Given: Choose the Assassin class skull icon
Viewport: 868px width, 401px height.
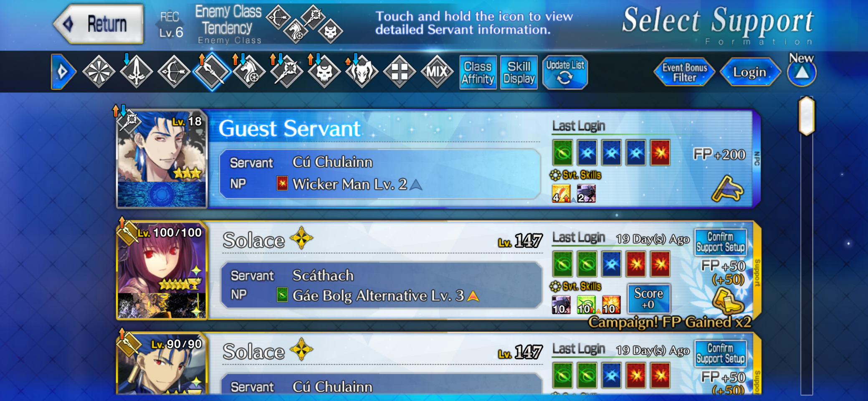Looking at the screenshot, I should click(324, 72).
